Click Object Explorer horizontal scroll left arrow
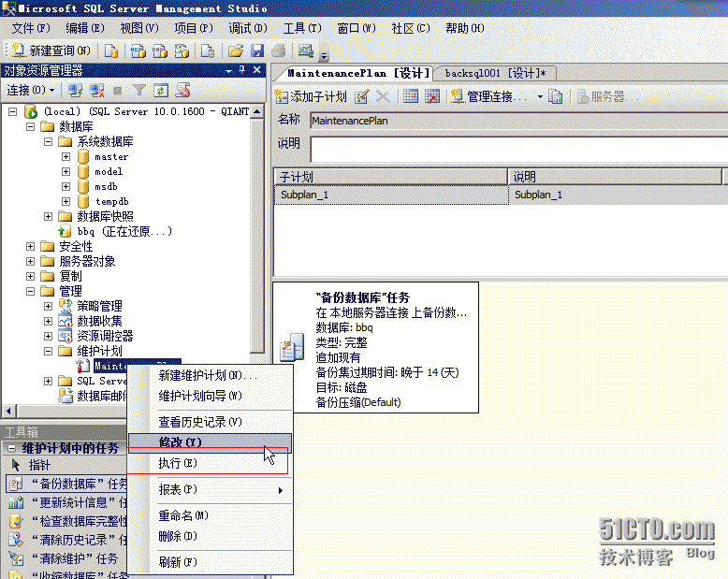 tap(9, 411)
